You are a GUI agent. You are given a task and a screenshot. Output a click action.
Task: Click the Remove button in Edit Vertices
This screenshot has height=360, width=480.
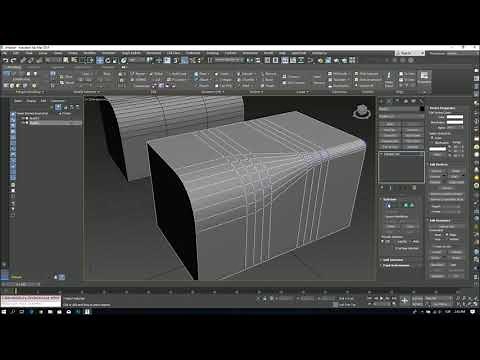(436, 171)
